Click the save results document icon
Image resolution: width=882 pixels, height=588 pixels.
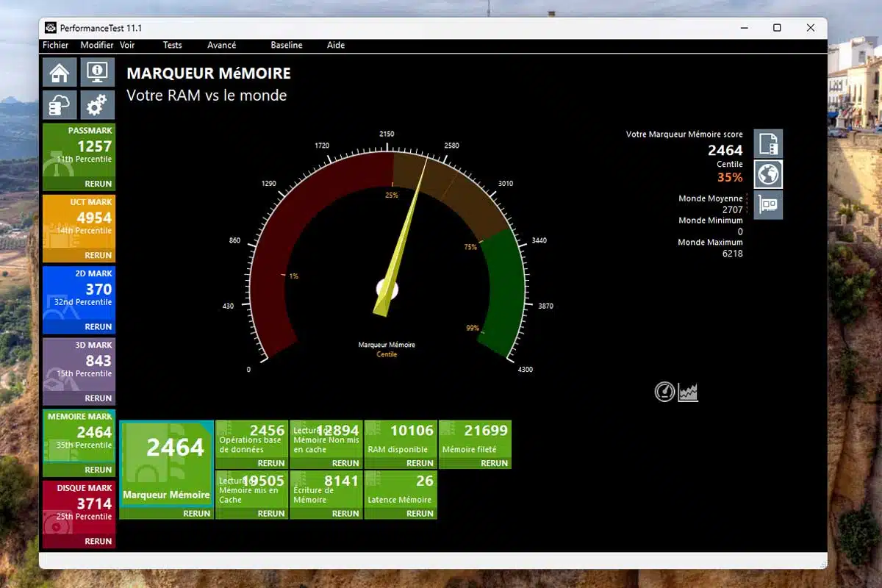pos(768,143)
